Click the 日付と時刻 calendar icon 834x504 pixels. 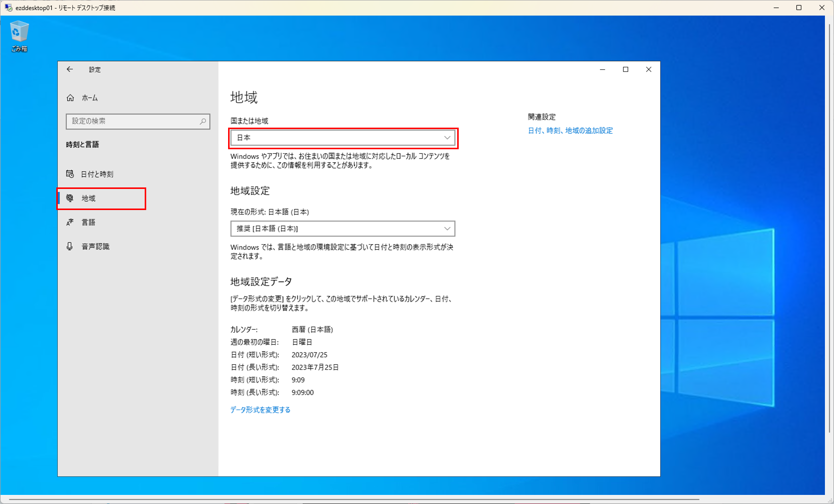pyautogui.click(x=70, y=174)
